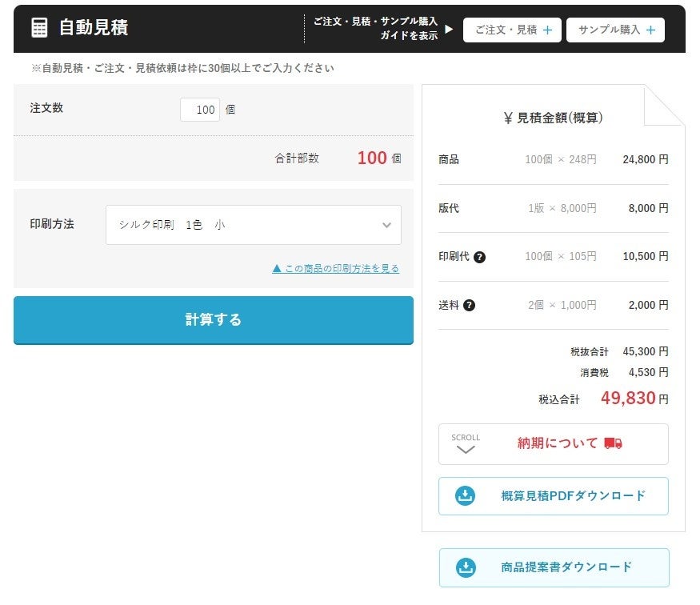Click the play triangle after ガイドを表示

pos(449,29)
